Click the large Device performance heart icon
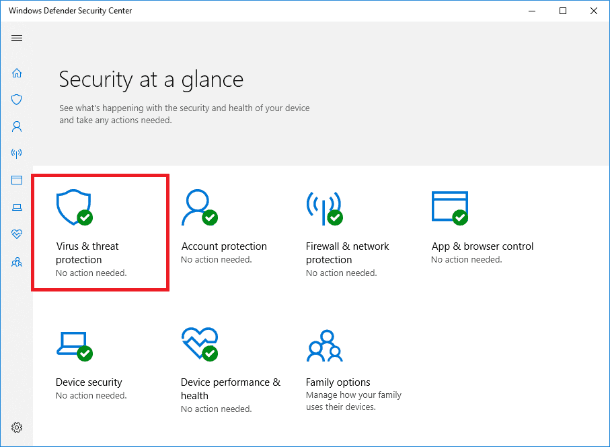This screenshot has height=447, width=610. [x=200, y=344]
